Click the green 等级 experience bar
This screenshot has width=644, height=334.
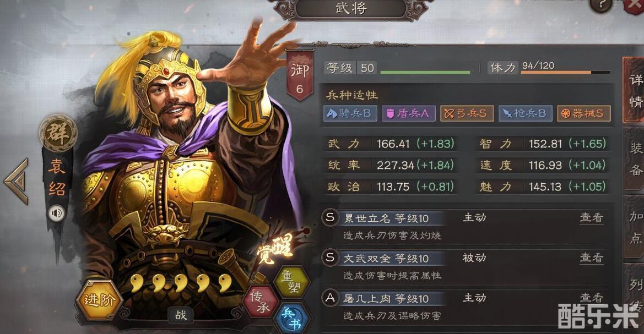(x=425, y=73)
